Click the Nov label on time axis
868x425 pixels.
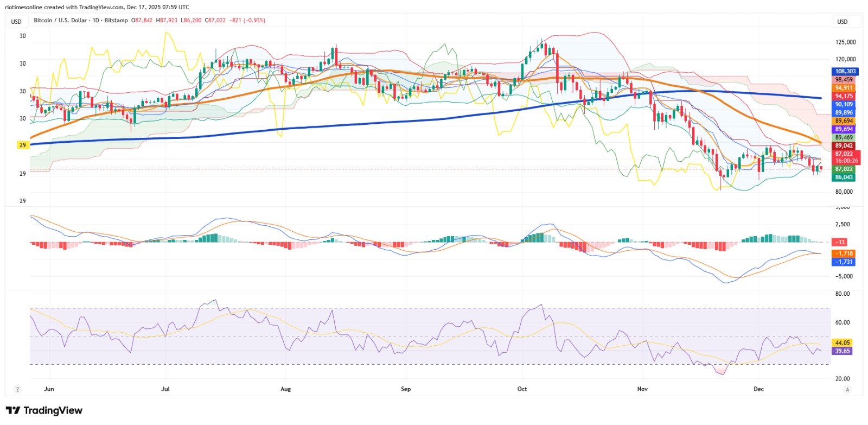(x=642, y=389)
